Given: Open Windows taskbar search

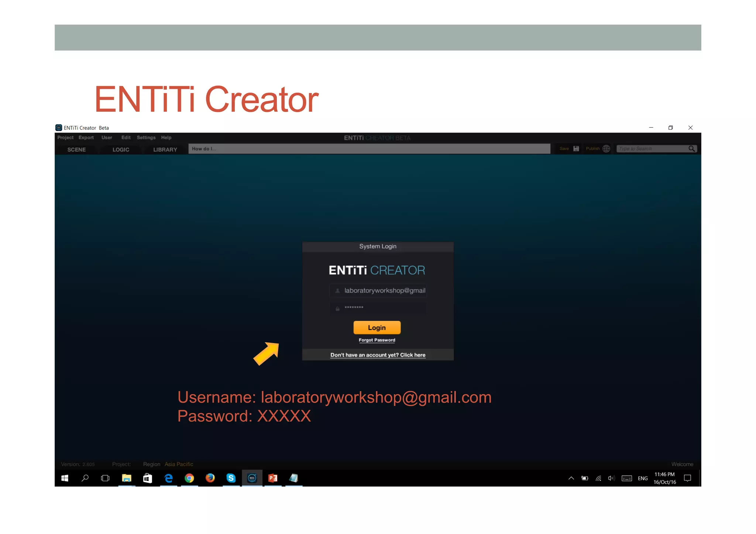Looking at the screenshot, I should pos(85,478).
